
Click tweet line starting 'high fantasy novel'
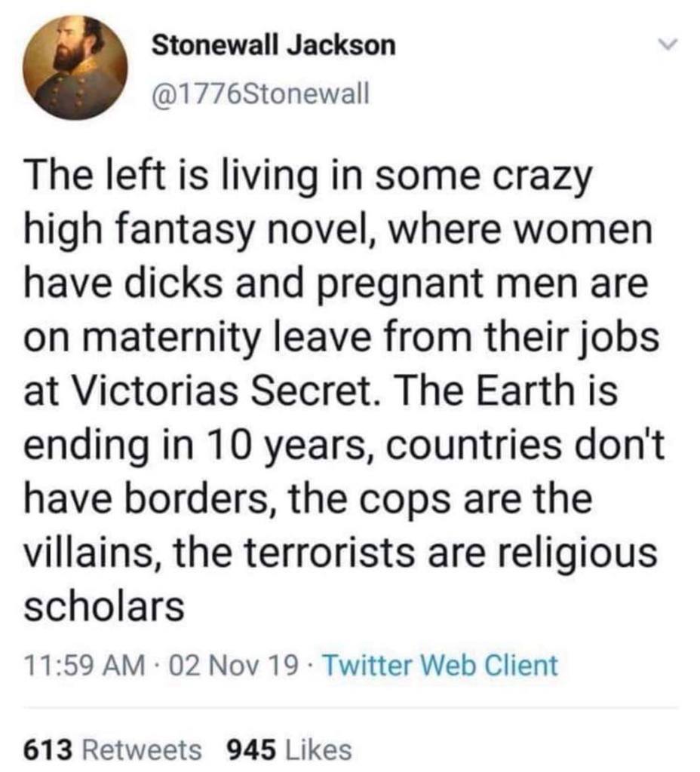338,231
